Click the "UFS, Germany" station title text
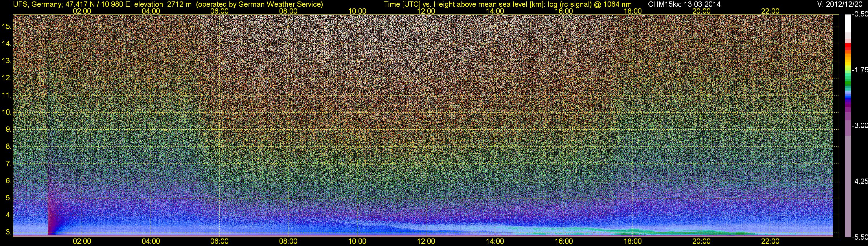The width and height of the screenshot is (868, 246). [x=34, y=4]
